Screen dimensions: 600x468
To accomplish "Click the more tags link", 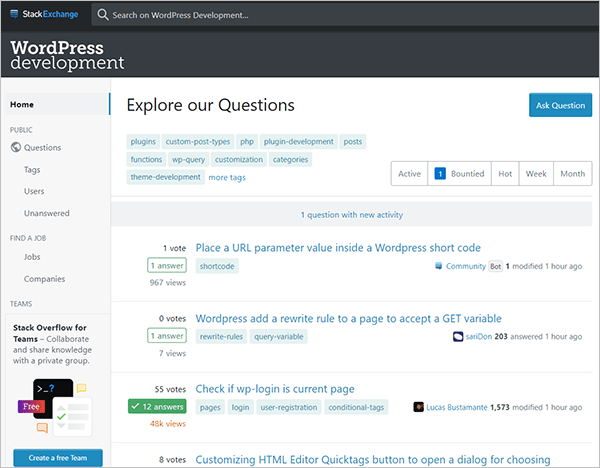I will [x=227, y=178].
